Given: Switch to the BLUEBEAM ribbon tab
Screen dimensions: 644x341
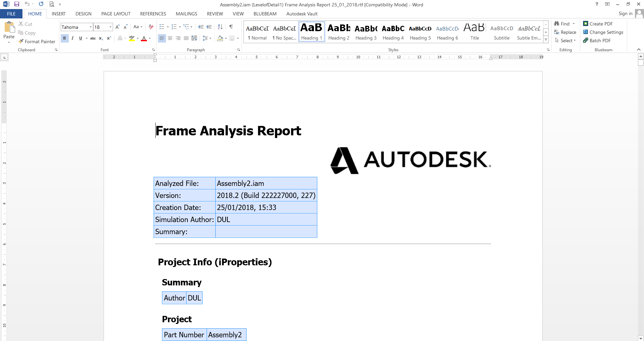Looking at the screenshot, I should tap(265, 14).
